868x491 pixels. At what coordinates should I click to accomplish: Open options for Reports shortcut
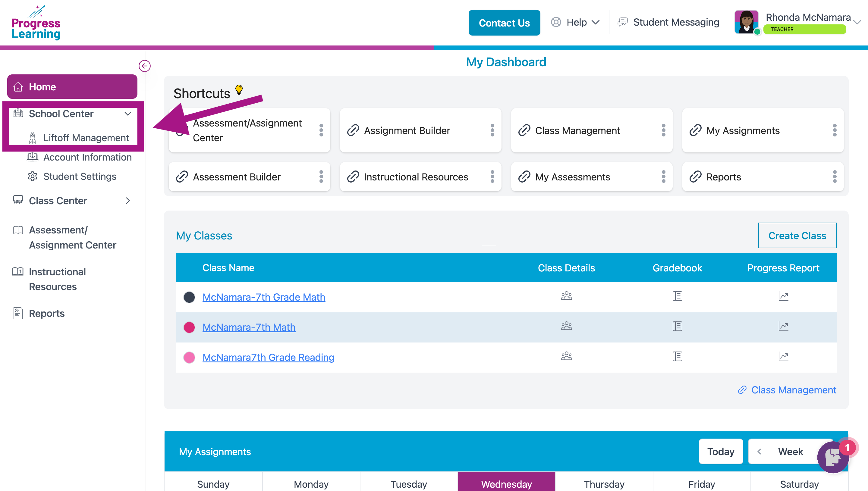tap(834, 177)
